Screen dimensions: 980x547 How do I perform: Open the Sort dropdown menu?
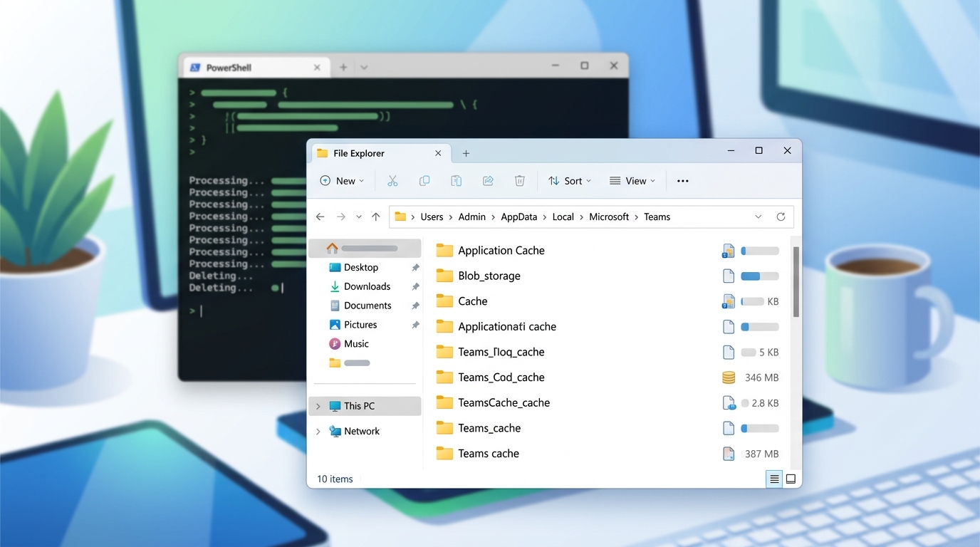[570, 181]
